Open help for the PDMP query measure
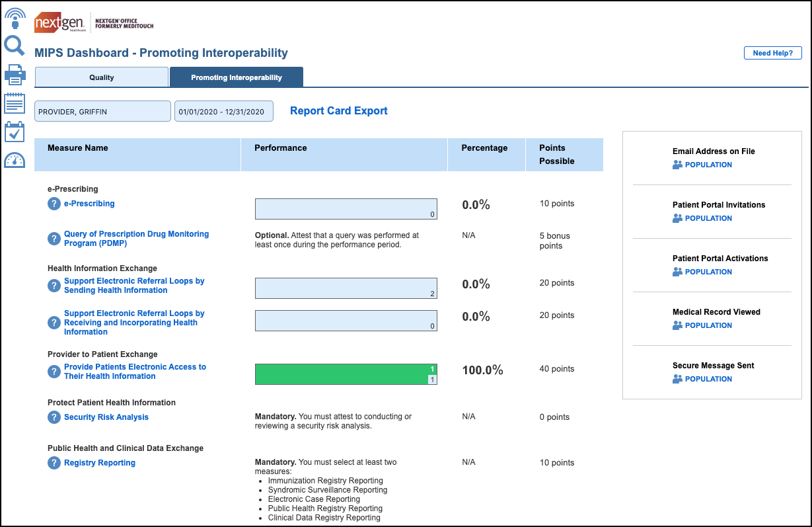The image size is (812, 527). 54,239
